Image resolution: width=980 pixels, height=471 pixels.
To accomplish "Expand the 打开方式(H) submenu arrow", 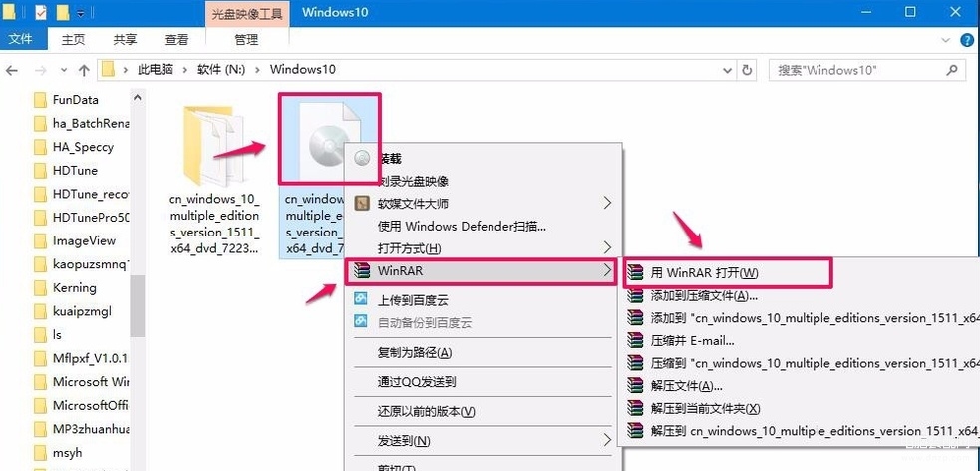I will coord(607,247).
